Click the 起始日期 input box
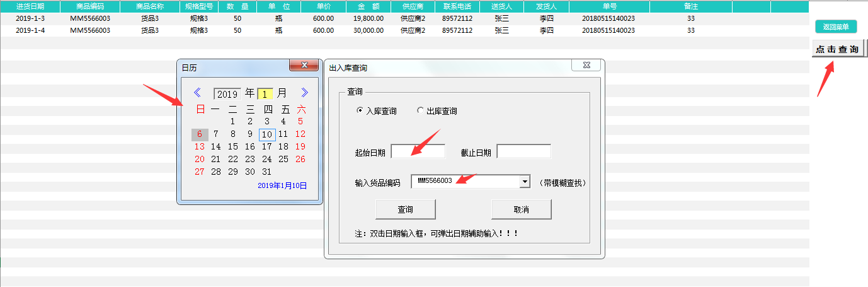868x287 pixels. click(x=418, y=151)
